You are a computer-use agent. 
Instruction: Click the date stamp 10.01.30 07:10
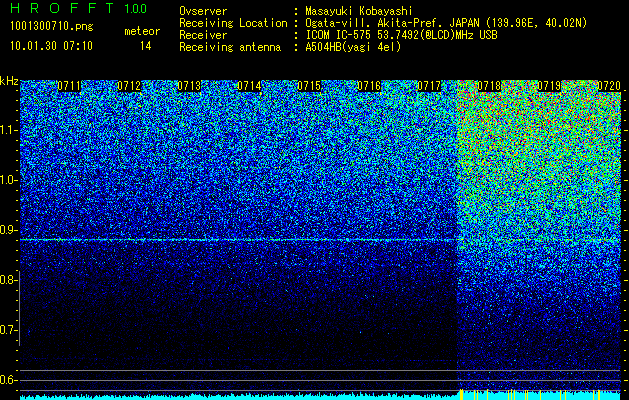51,46
